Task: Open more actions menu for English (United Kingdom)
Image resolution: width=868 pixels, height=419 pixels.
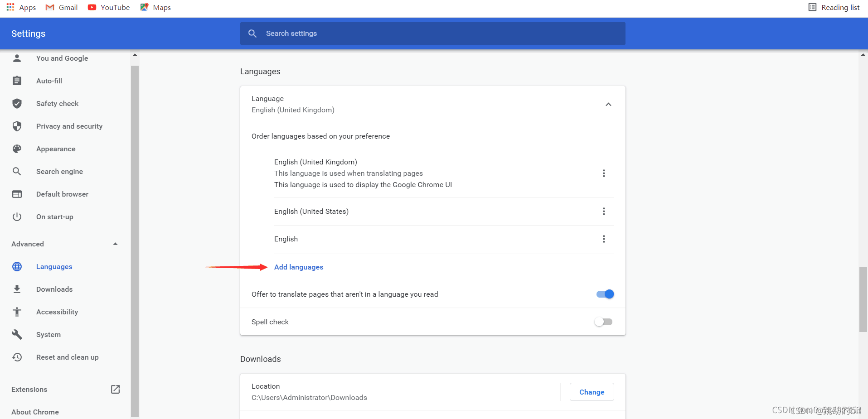Action: tap(604, 173)
